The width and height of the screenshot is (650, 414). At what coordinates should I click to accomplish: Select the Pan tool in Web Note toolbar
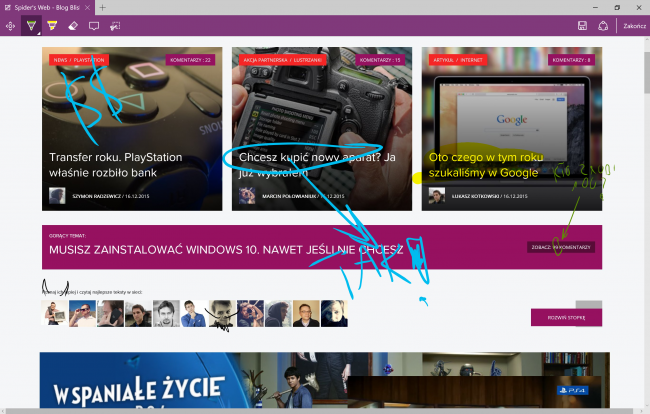tap(10, 26)
